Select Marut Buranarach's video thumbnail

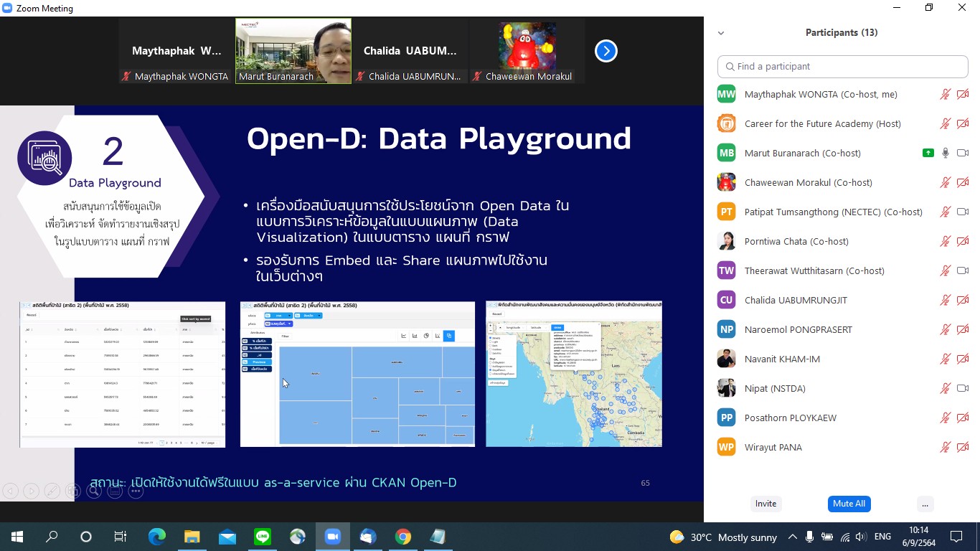click(x=293, y=51)
